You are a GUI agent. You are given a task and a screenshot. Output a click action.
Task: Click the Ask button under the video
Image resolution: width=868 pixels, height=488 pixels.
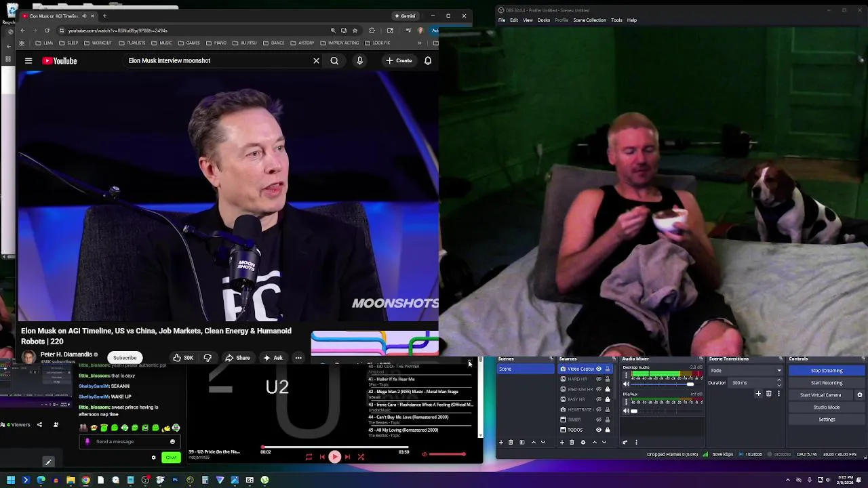pyautogui.click(x=273, y=358)
